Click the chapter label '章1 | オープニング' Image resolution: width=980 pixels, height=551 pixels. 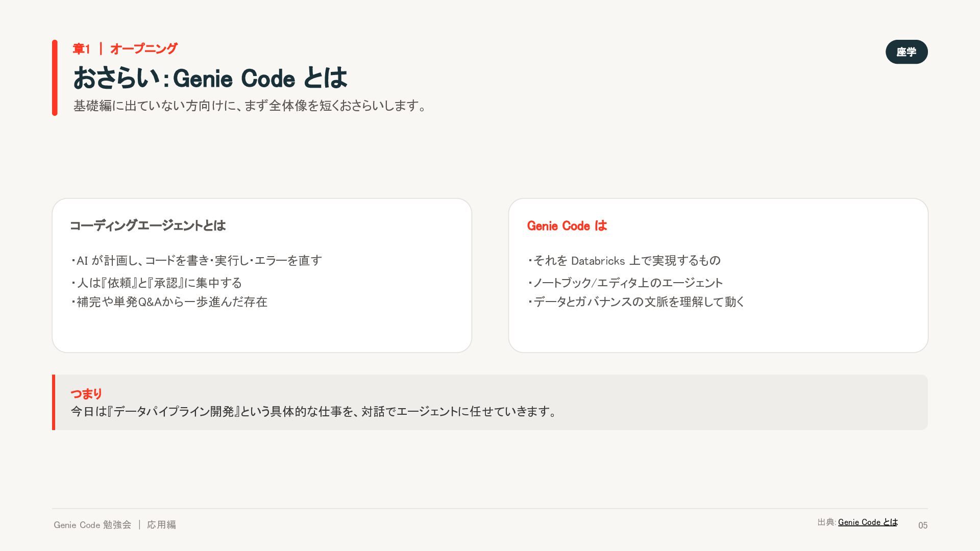click(x=125, y=48)
